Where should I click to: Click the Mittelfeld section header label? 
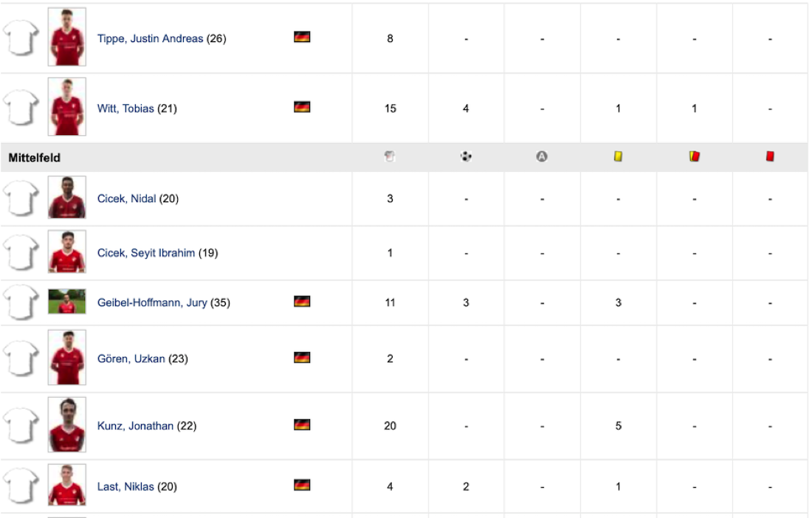click(35, 158)
